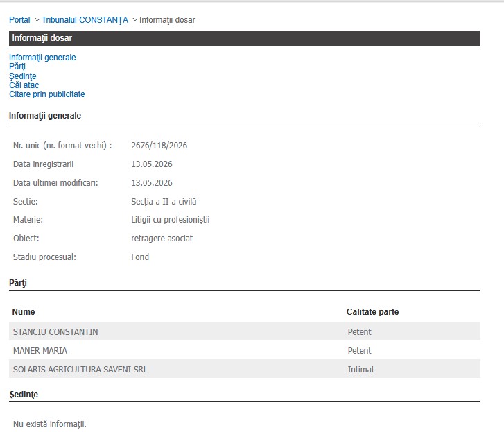
Task: Click the Fond procedural stage value
Action: [140, 257]
